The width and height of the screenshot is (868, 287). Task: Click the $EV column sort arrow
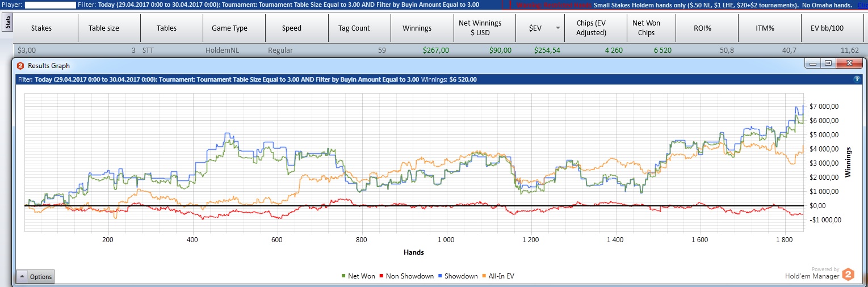tap(558, 28)
